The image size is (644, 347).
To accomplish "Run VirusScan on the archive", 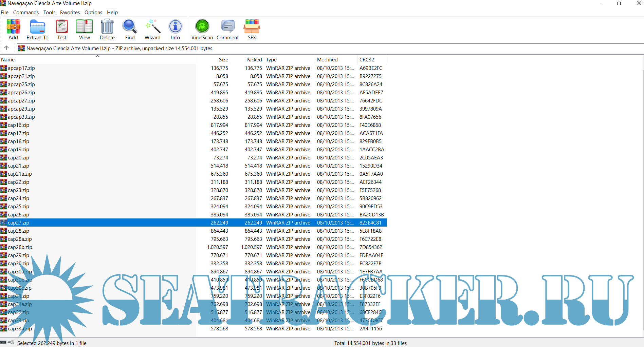I will click(x=202, y=30).
